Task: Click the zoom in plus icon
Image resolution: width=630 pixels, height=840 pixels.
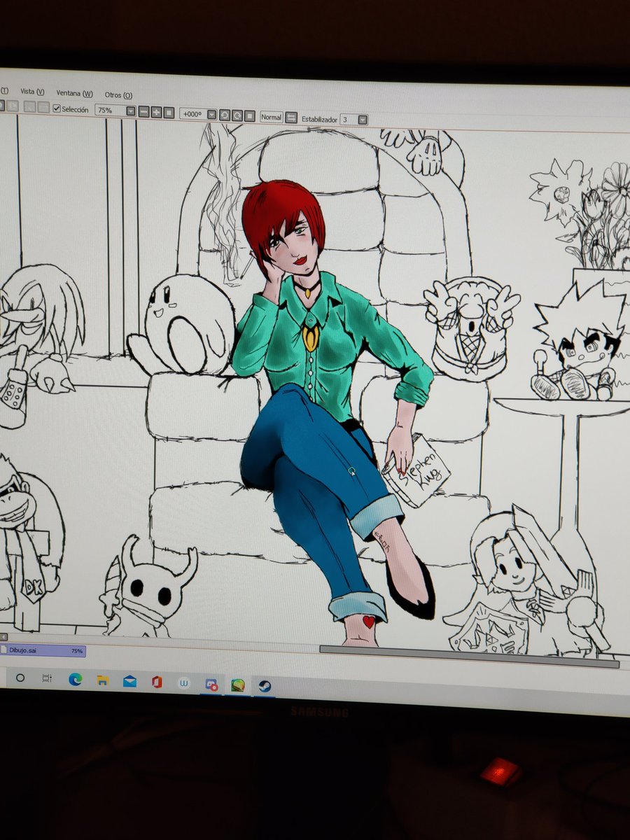Action: (x=156, y=112)
